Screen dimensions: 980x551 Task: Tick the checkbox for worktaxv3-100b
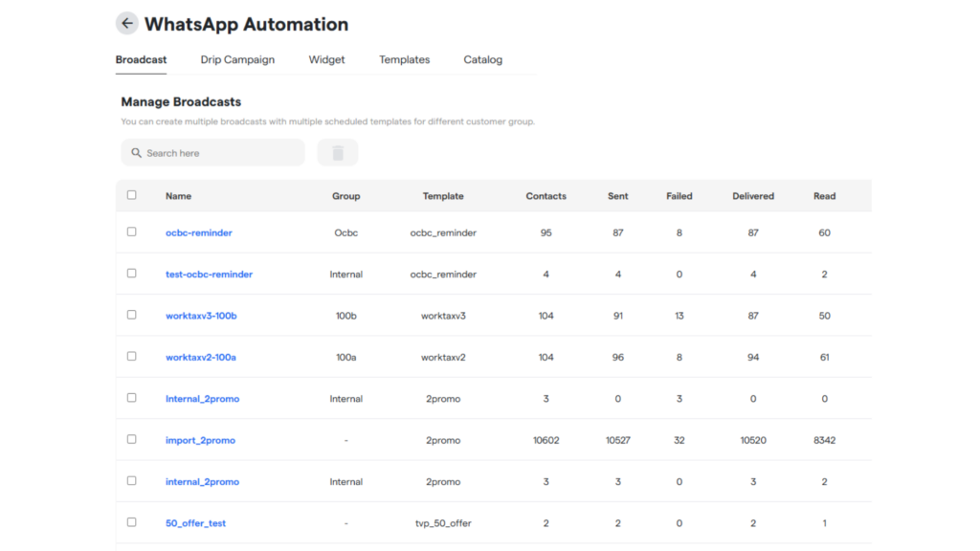[132, 315]
